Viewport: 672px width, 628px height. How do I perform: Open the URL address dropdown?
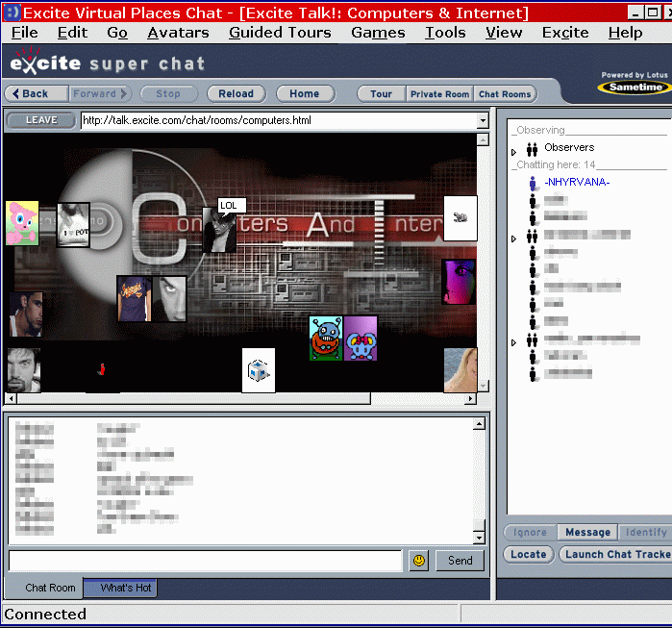[483, 121]
